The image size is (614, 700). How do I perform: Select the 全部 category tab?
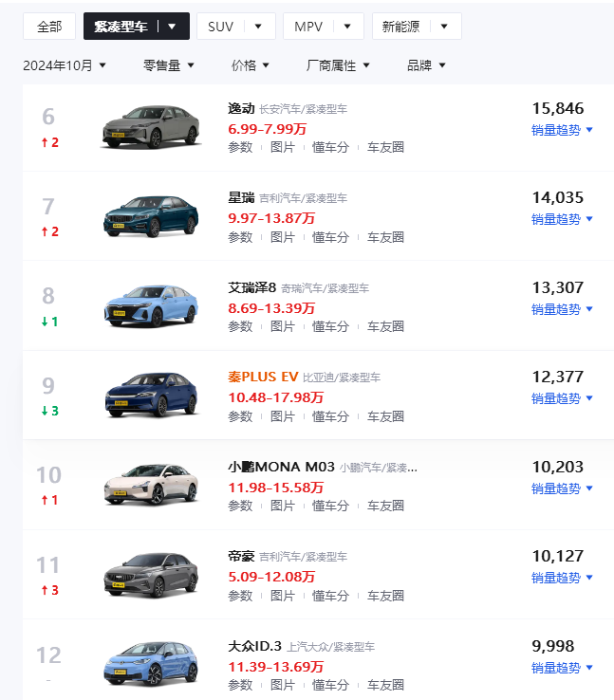49,27
